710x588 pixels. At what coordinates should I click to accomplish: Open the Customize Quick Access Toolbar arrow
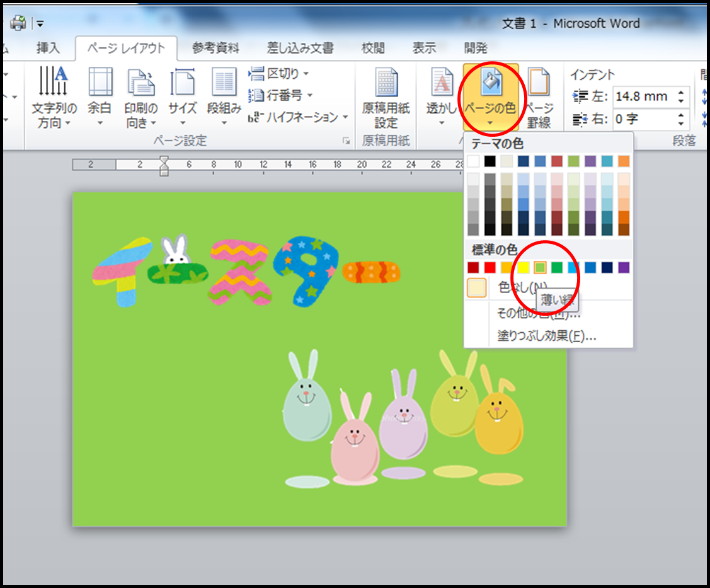coord(40,23)
